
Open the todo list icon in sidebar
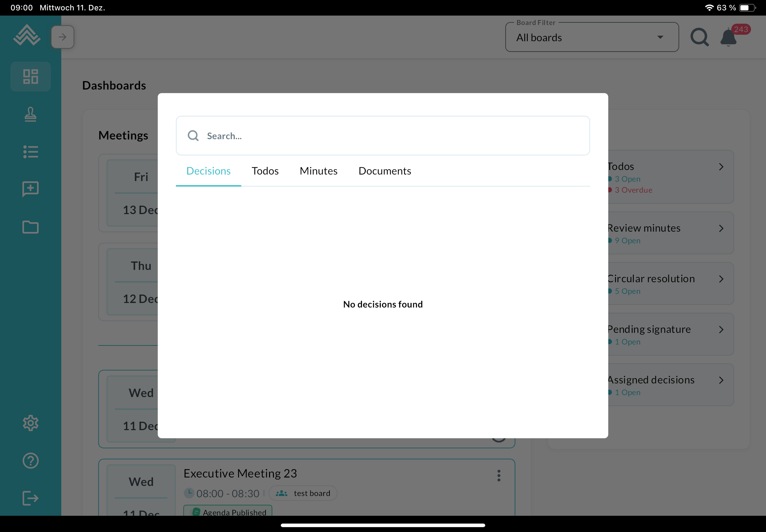click(30, 152)
